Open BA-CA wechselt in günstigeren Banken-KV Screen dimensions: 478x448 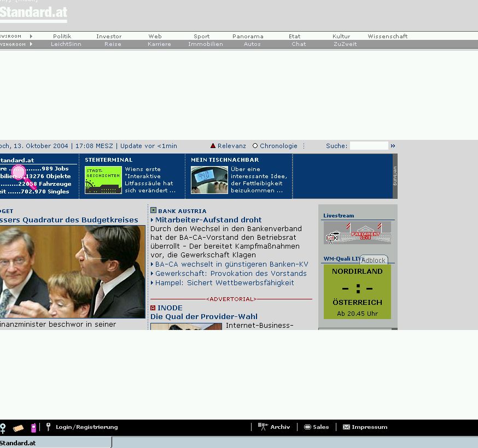click(232, 264)
